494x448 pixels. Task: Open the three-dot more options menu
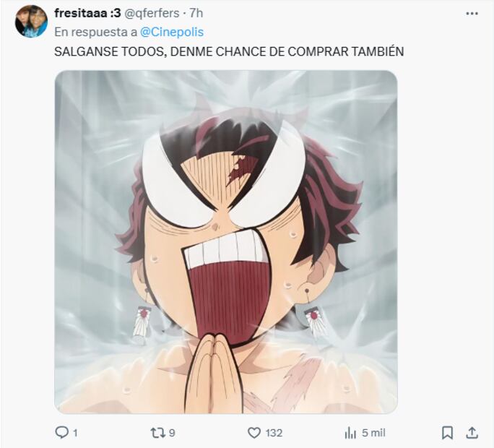(x=472, y=13)
